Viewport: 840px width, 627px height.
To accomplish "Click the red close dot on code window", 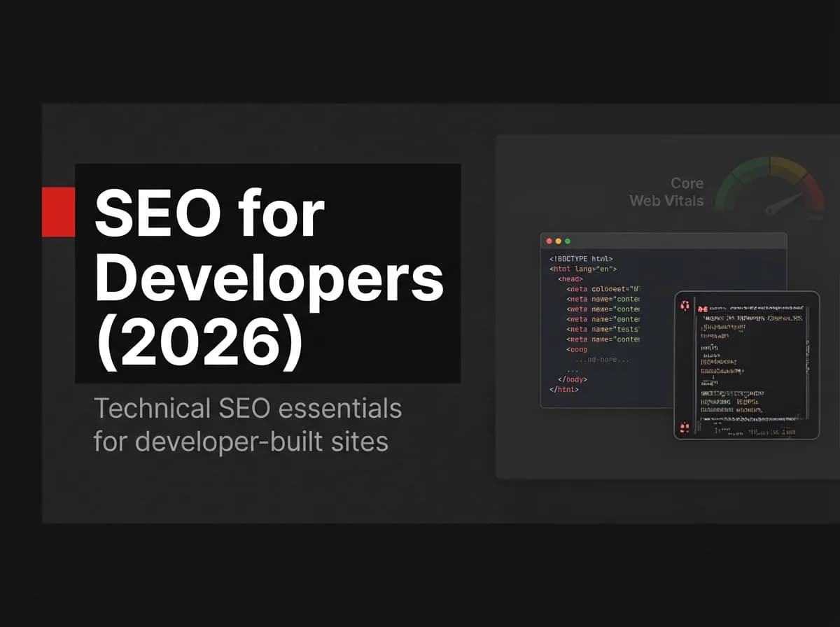I will 549,241.
